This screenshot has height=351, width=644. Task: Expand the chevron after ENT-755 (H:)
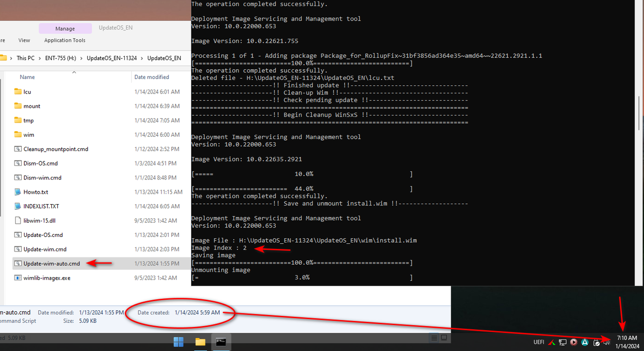click(x=82, y=58)
